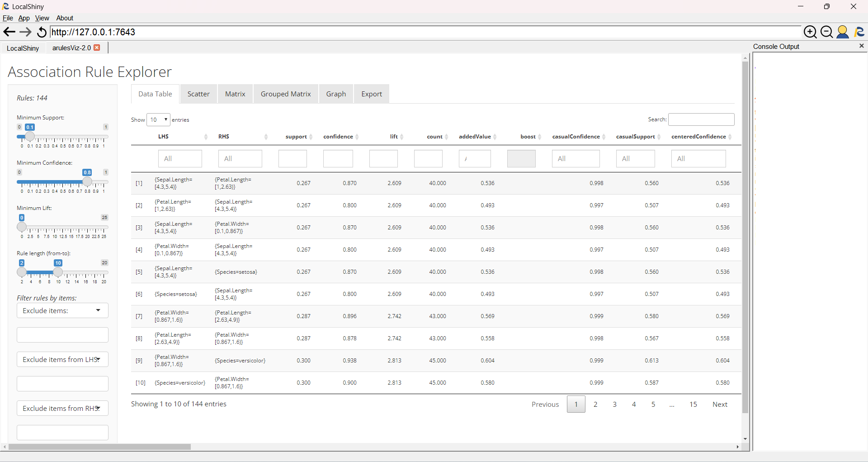Click the Rule length upper handle at 10

(x=58, y=272)
